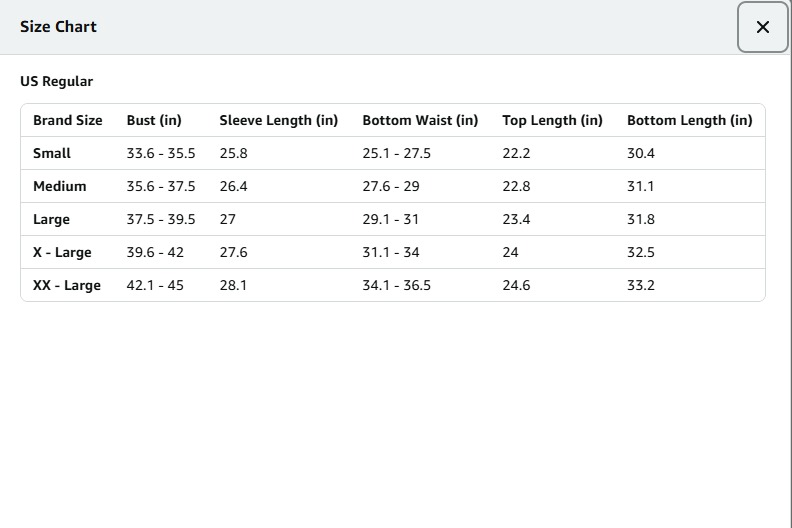Click X - Large top length value 24
The width and height of the screenshot is (792, 528).
[x=510, y=252]
